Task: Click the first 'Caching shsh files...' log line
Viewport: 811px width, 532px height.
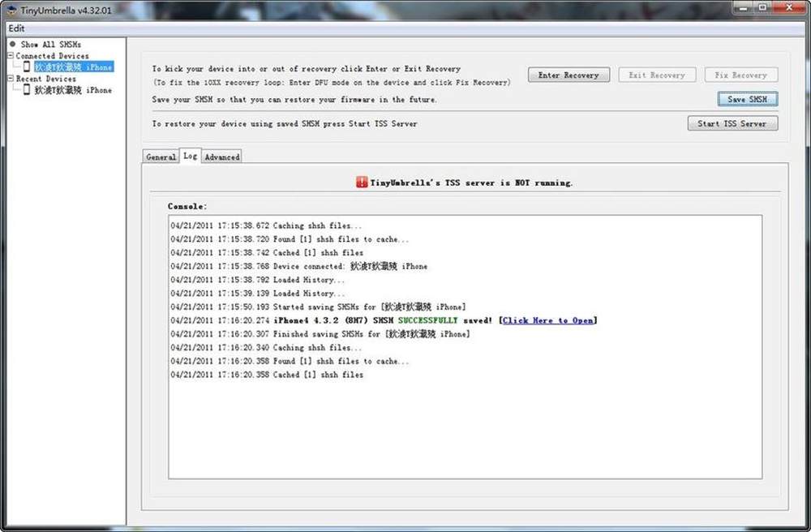Action: (266, 226)
